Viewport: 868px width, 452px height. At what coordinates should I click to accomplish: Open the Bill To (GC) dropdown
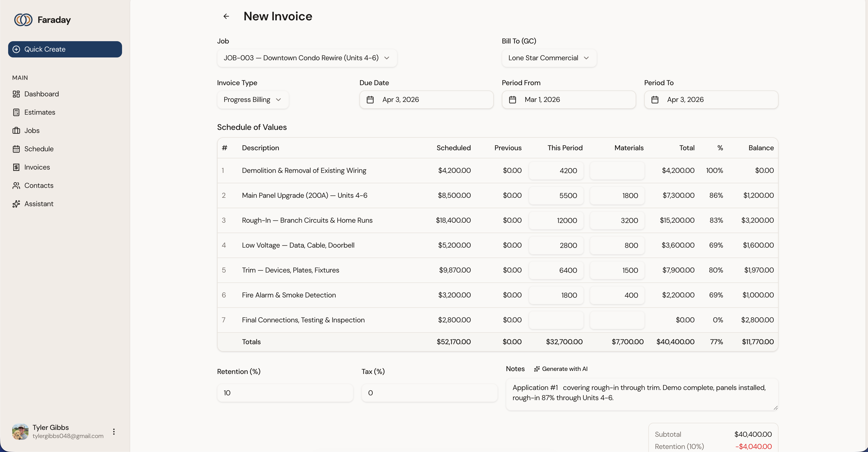click(x=549, y=58)
